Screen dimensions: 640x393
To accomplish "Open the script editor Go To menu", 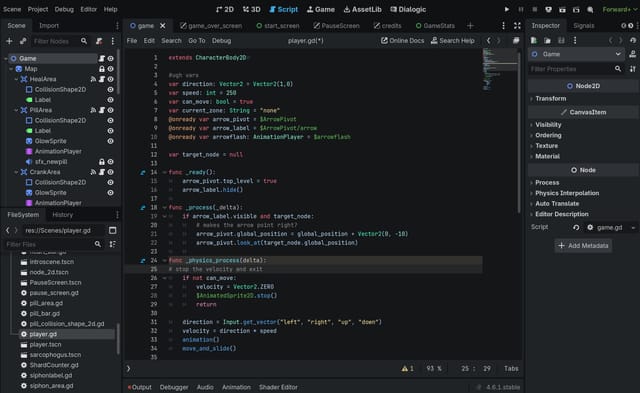I will coord(197,40).
